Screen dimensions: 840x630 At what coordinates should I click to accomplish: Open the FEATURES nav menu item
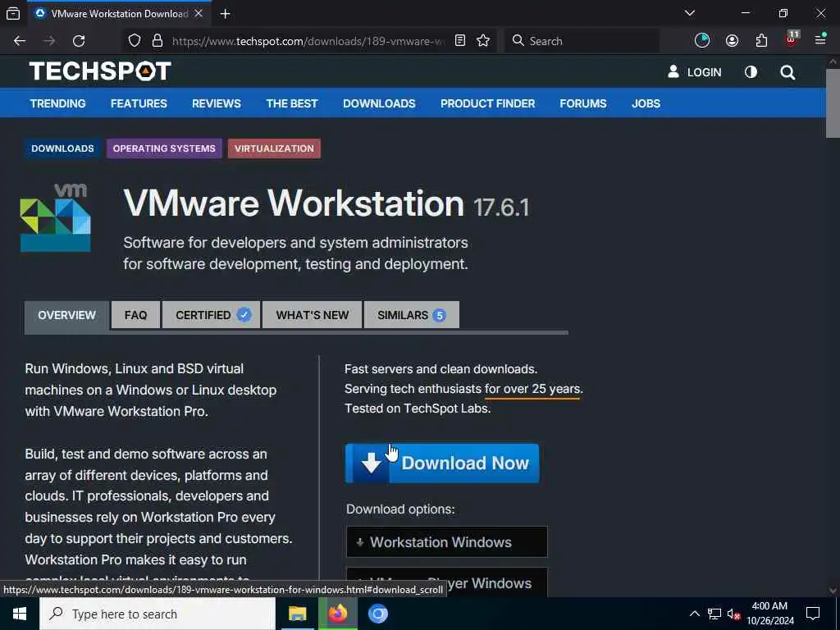click(x=139, y=103)
